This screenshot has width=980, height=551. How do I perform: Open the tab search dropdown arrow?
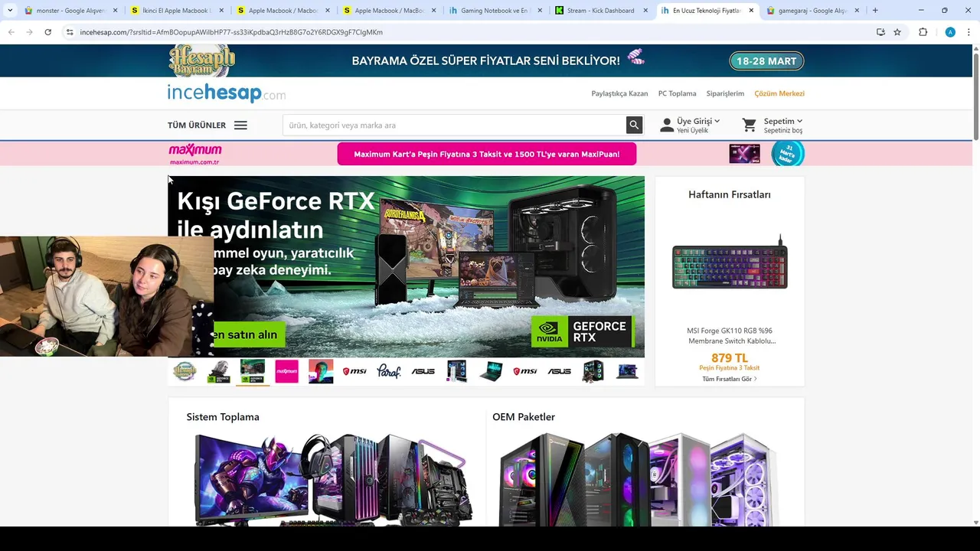(x=10, y=11)
